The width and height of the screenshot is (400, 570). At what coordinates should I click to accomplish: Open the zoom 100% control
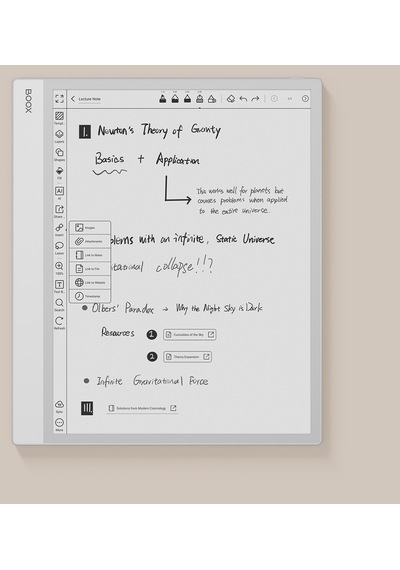tap(59, 266)
